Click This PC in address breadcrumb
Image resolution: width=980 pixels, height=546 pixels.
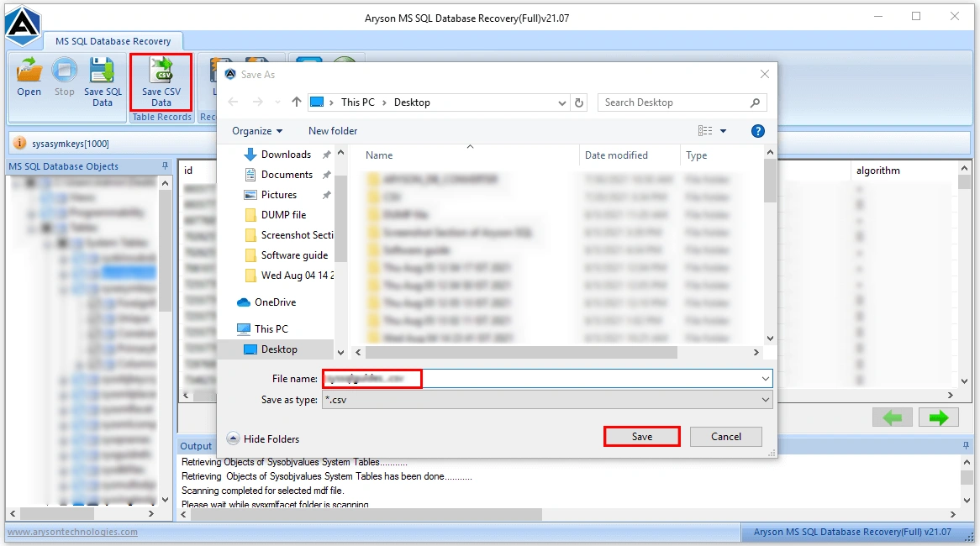tap(357, 102)
